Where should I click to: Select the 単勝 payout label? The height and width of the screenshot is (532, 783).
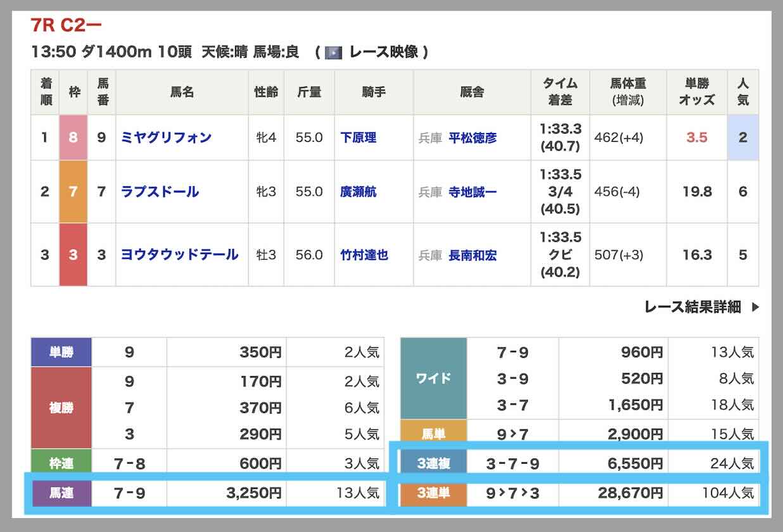(x=61, y=352)
